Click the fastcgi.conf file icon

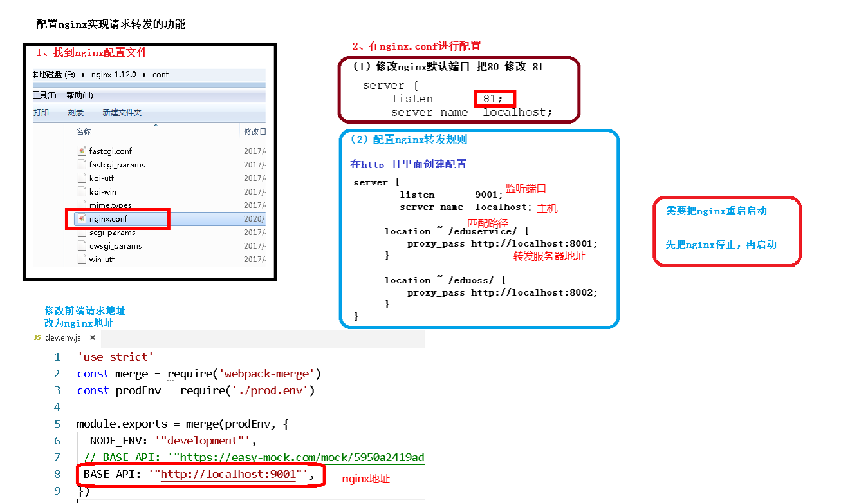click(82, 151)
